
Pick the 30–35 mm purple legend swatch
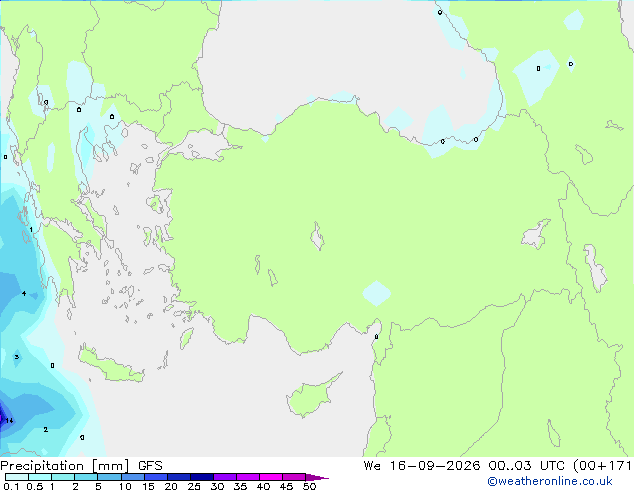(225, 477)
